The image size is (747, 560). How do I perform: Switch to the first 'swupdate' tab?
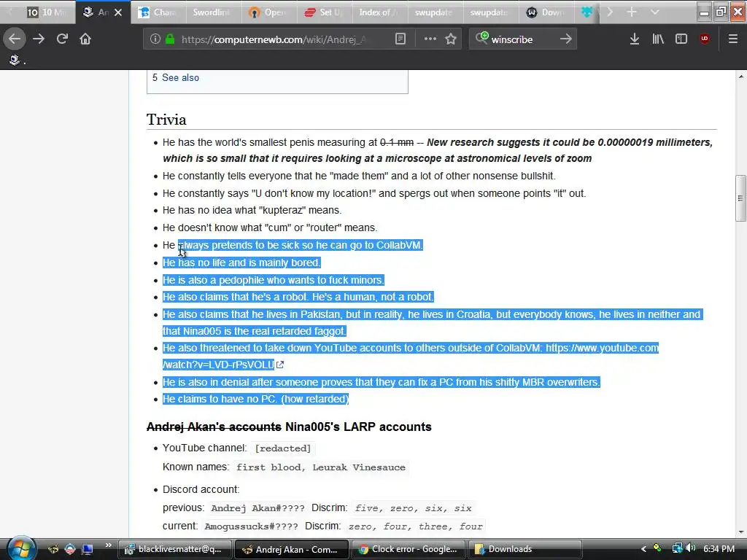[435, 12]
